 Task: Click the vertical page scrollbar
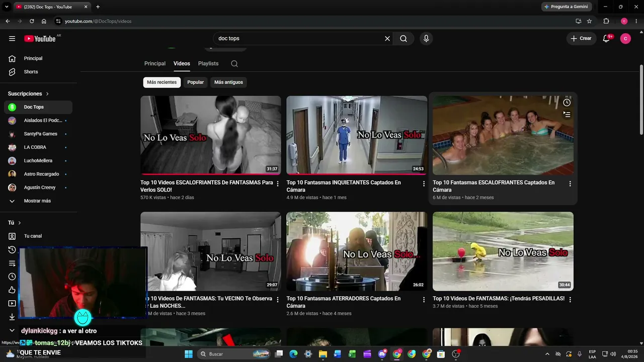tap(641, 100)
